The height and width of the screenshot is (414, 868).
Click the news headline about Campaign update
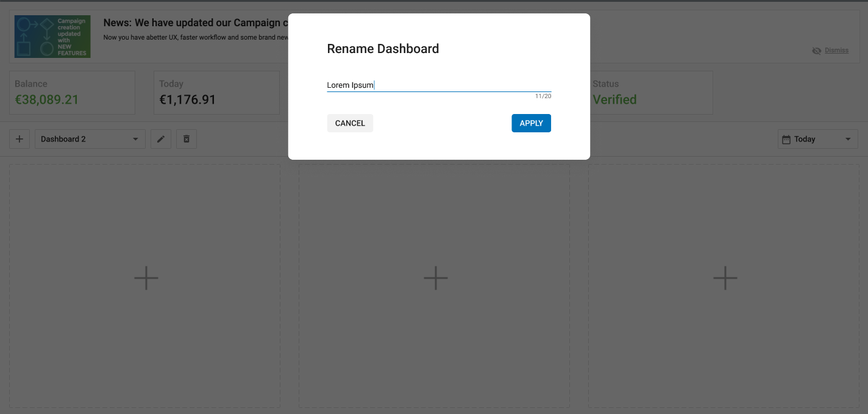tap(195, 23)
